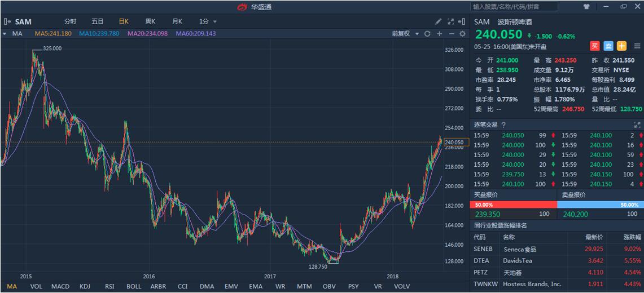This screenshot has width=644, height=293.
Task: Select CCI indicator
Action: tap(183, 286)
